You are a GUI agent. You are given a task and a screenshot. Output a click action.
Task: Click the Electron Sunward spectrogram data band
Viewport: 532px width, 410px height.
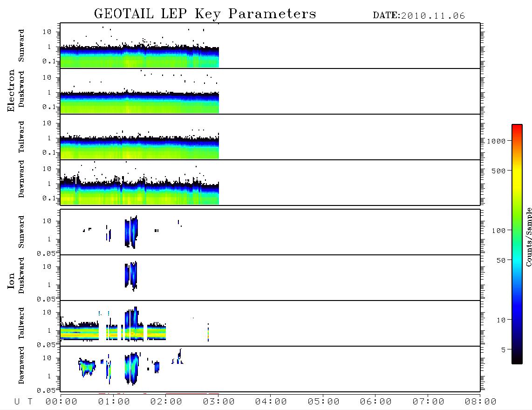pyautogui.click(x=139, y=57)
